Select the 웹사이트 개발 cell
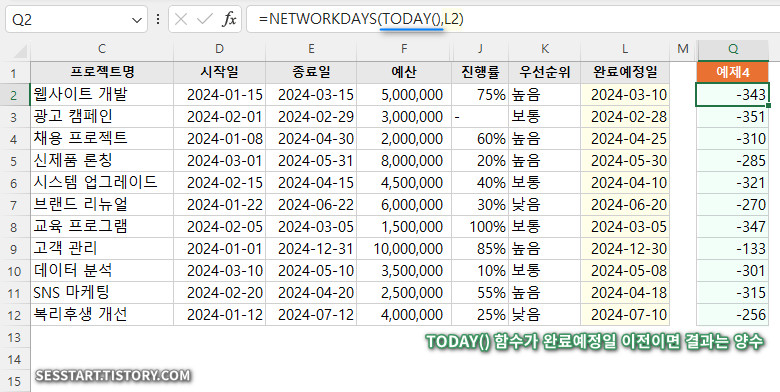 (x=102, y=95)
